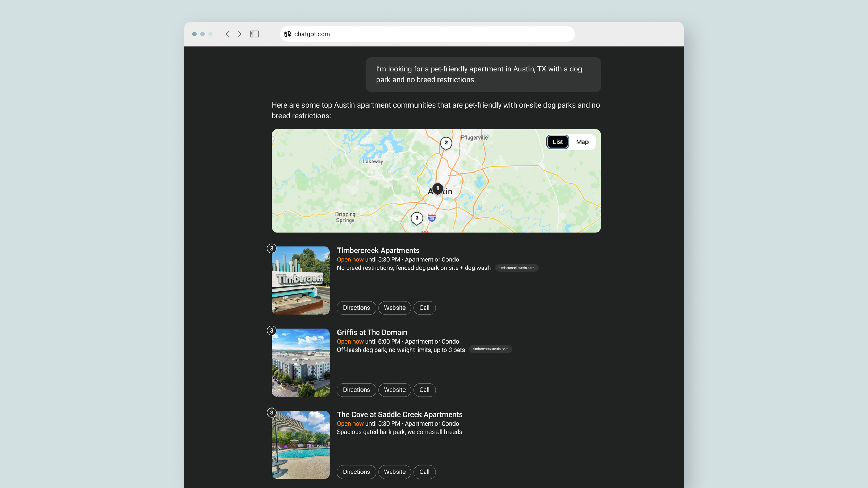Image resolution: width=868 pixels, height=488 pixels.
Task: Toggle the browser sidebar panel icon
Action: 255,34
